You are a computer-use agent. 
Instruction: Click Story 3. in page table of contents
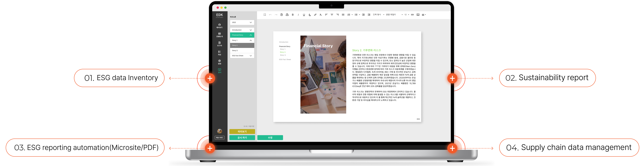(x=283, y=55)
